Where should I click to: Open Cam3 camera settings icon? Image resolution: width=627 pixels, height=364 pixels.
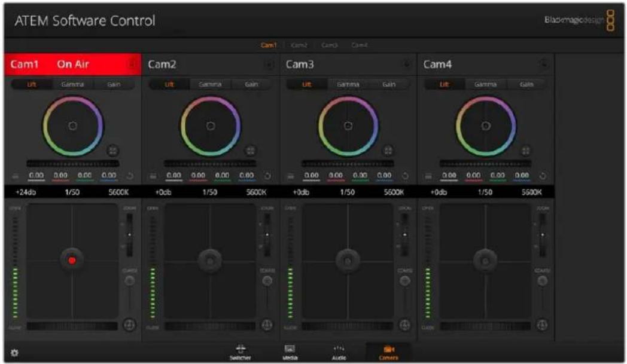(x=291, y=176)
